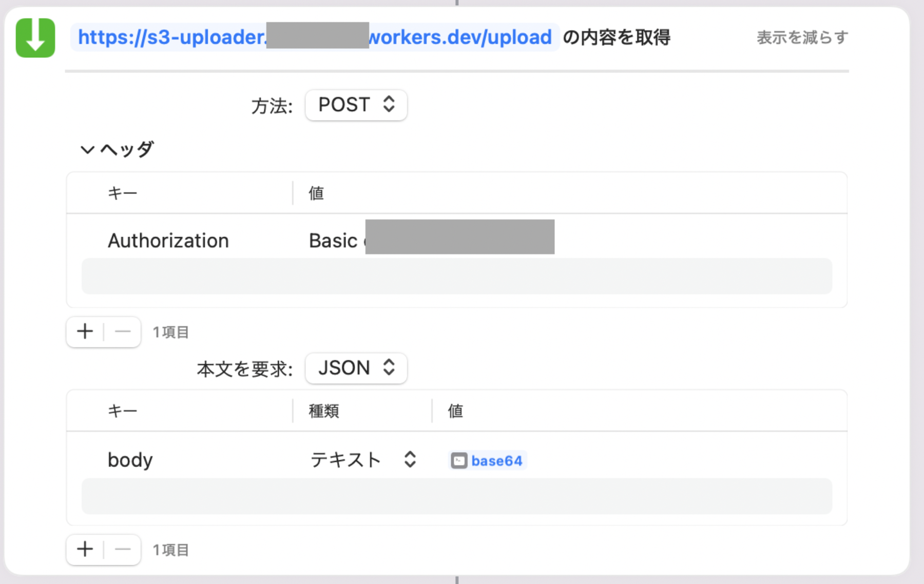The height and width of the screenshot is (584, 924).
Task: Click the variable icon inside the base64 token
Action: pyautogui.click(x=459, y=460)
